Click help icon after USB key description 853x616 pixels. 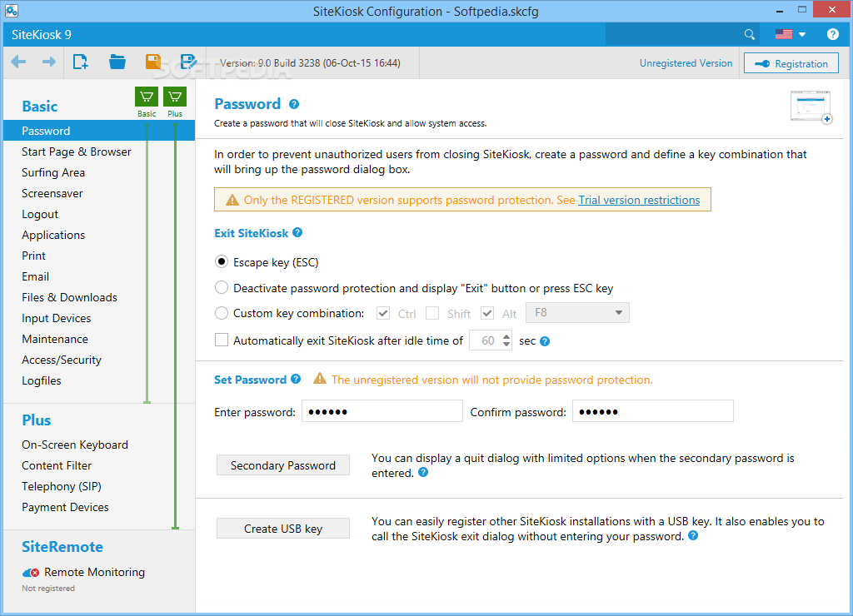coord(693,535)
